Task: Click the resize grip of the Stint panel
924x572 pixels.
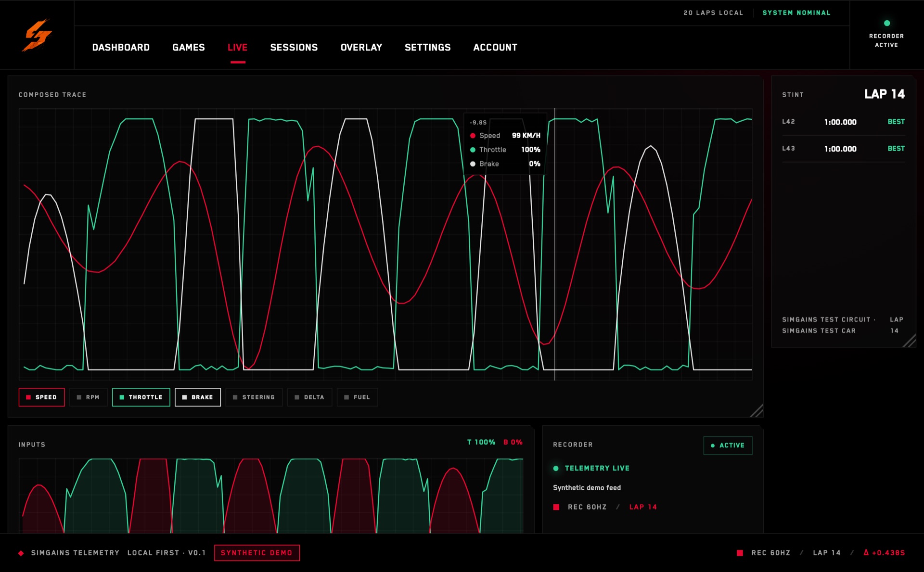Action: (x=910, y=341)
